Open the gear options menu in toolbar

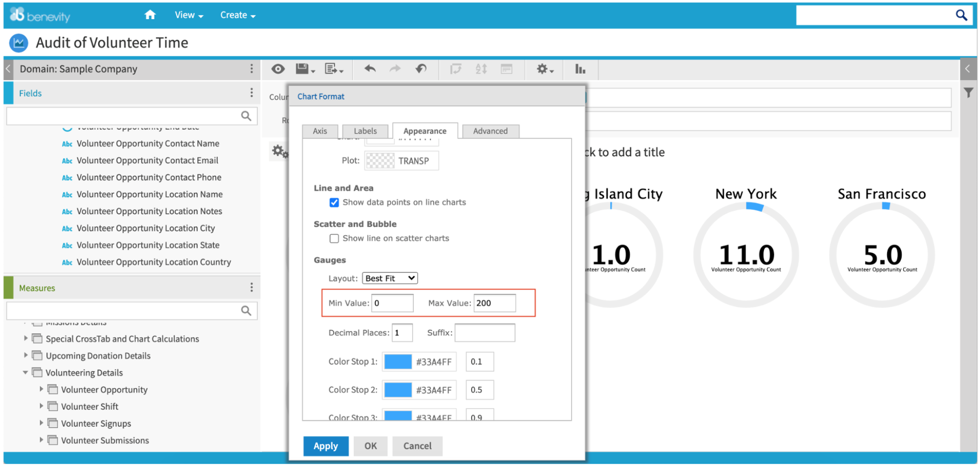[x=545, y=69]
